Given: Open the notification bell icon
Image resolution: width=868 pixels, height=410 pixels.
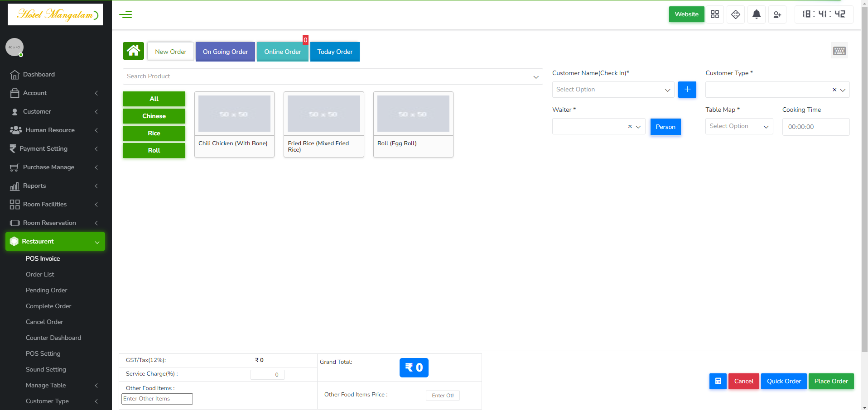Looking at the screenshot, I should coord(756,14).
